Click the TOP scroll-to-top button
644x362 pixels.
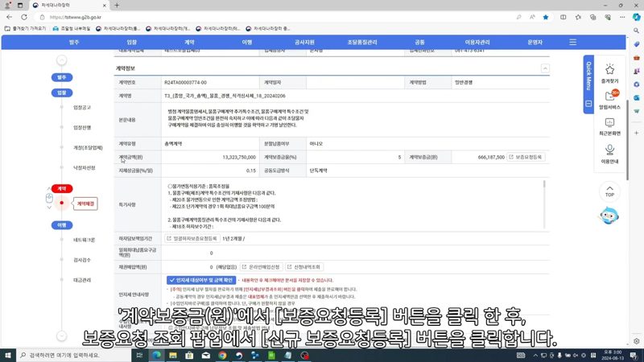tap(609, 191)
